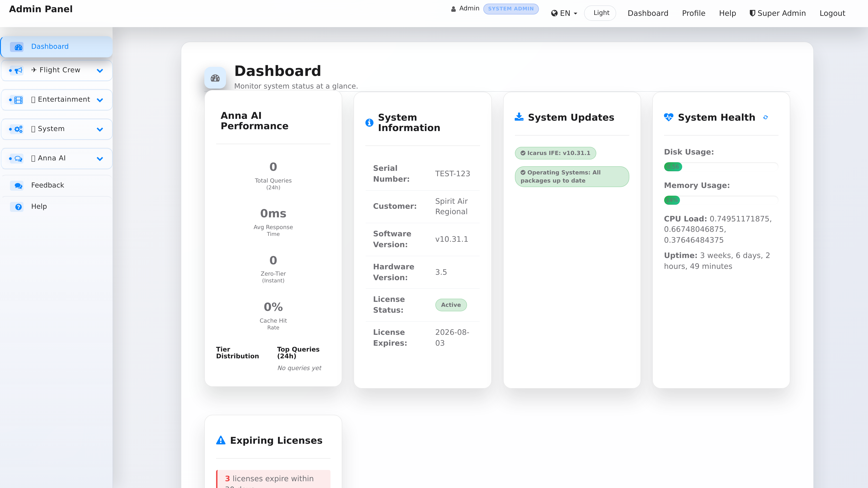The height and width of the screenshot is (488, 868).
Task: Click the 0ms Avg Response Time stat
Action: (273, 222)
